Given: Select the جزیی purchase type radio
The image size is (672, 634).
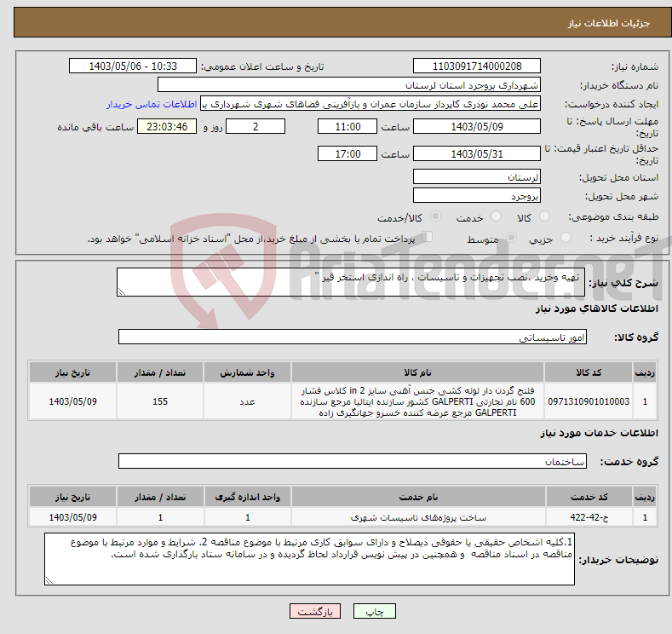Looking at the screenshot, I should 566,238.
